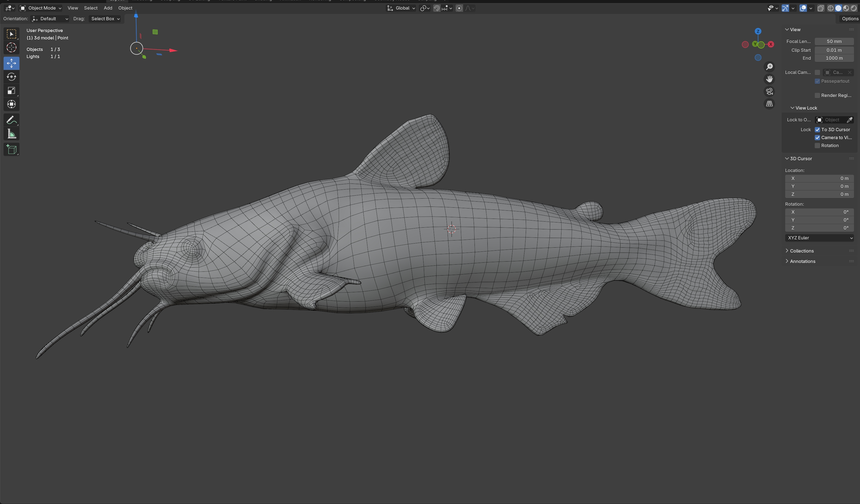Switch perspective/orthographic with grid icon

pos(769,104)
